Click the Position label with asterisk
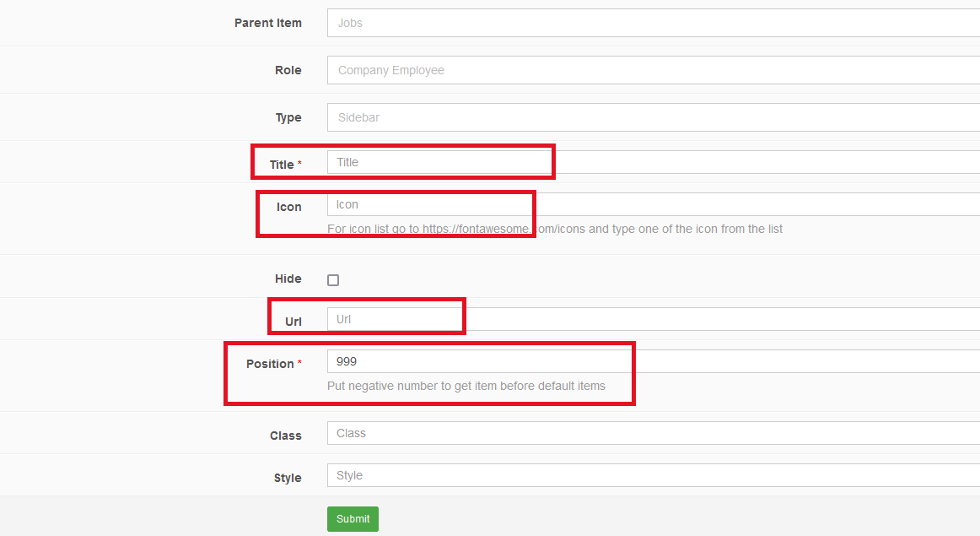This screenshot has height=536, width=980. 274,364
